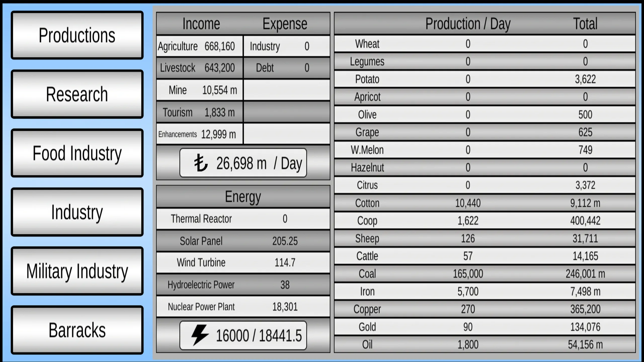Screen dimensions: 644x362
Task: Click the Total column header
Action: coord(585,24)
